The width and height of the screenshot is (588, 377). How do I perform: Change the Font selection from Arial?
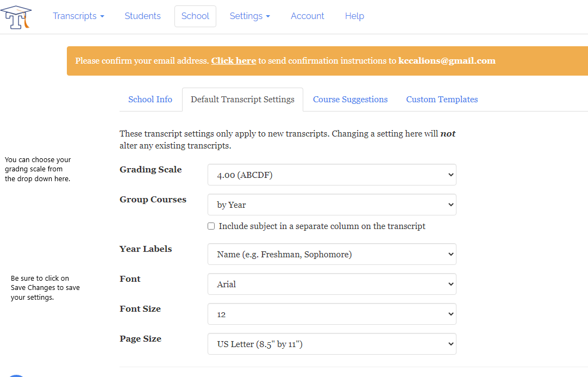coord(331,285)
